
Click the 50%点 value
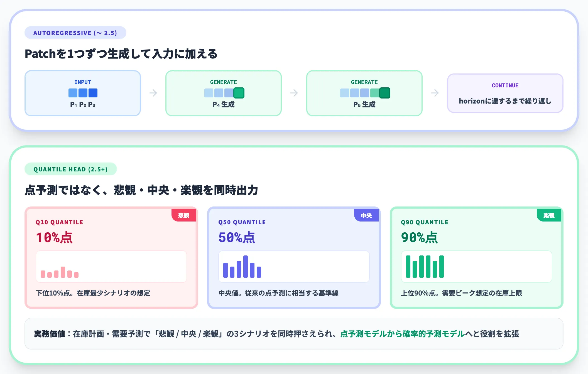pyautogui.click(x=237, y=238)
